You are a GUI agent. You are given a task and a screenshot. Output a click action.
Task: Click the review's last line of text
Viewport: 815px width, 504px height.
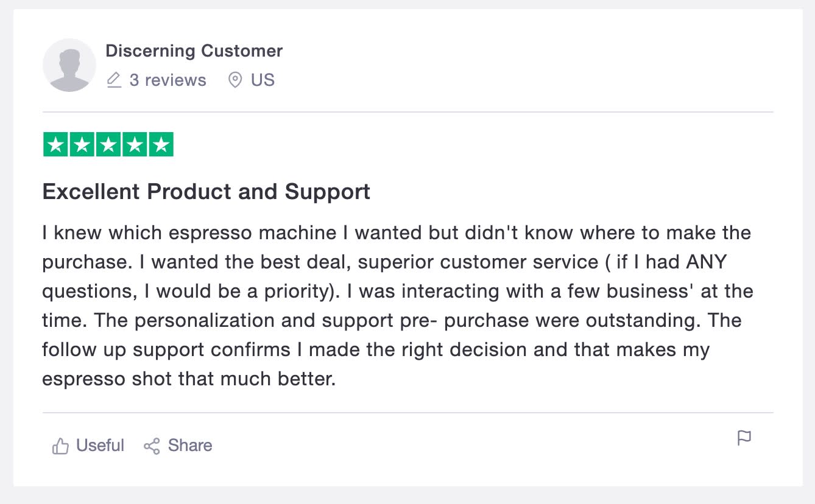[x=189, y=379]
